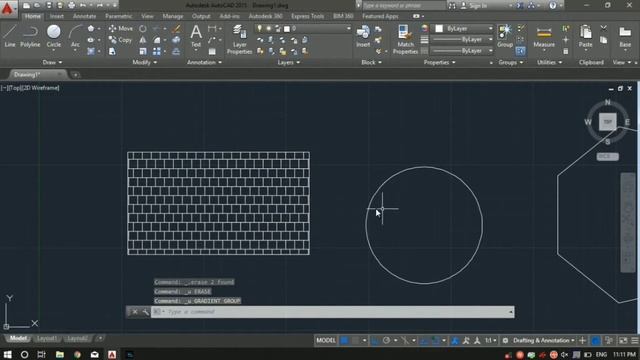The height and width of the screenshot is (360, 640).
Task: Expand the Draw panel
Action: [x=52, y=62]
